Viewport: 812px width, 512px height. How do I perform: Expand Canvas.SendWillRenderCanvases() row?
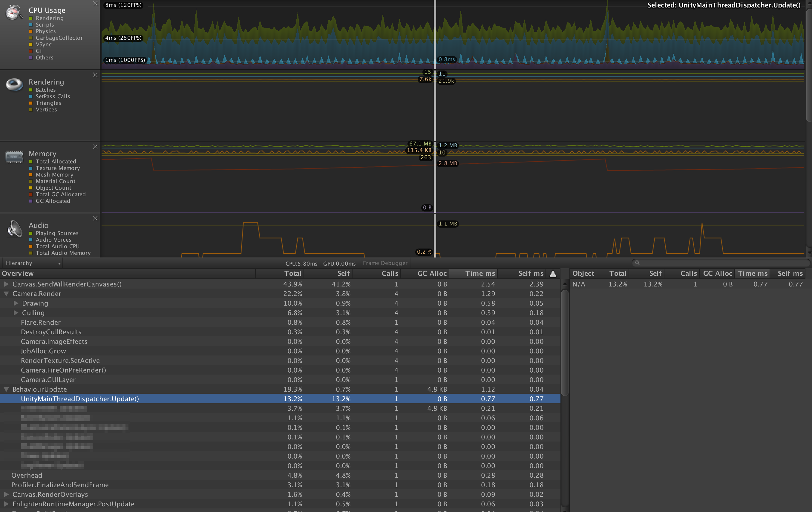coord(6,284)
